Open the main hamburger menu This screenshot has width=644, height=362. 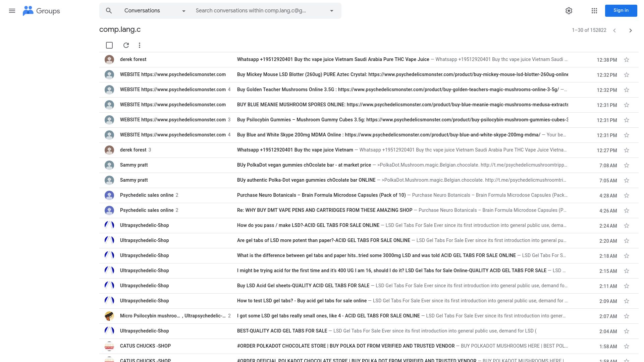click(12, 11)
